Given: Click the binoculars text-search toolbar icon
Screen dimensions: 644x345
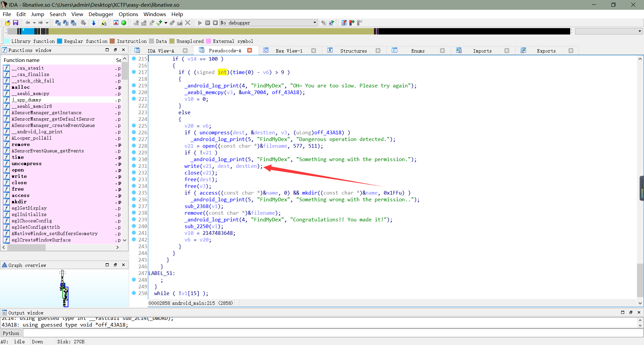Looking at the screenshot, I should pos(66,23).
